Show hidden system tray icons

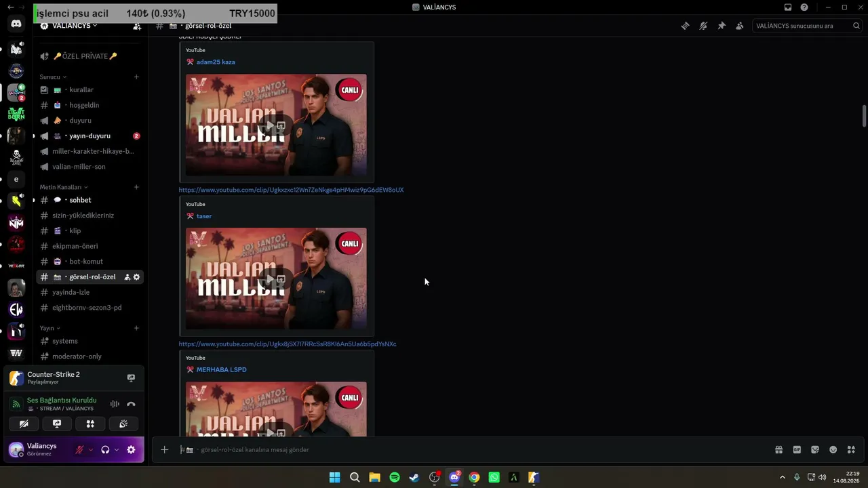pyautogui.click(x=782, y=478)
